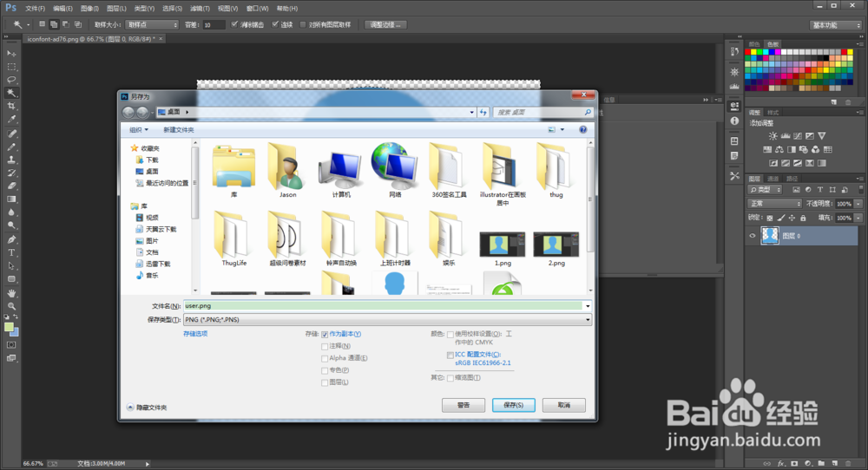The height and width of the screenshot is (470, 868).
Task: Open 不透明度 opacity dropdown arrow
Action: (x=858, y=204)
